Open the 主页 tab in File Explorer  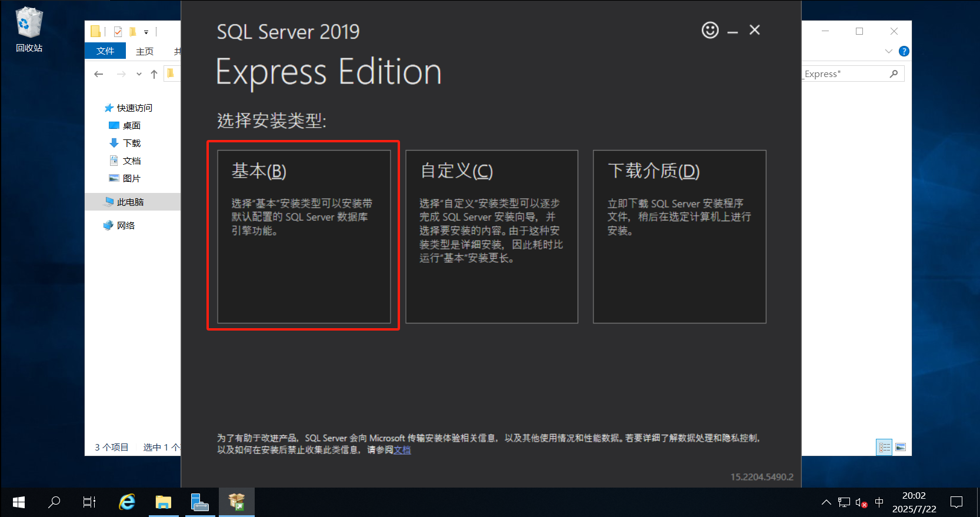145,51
